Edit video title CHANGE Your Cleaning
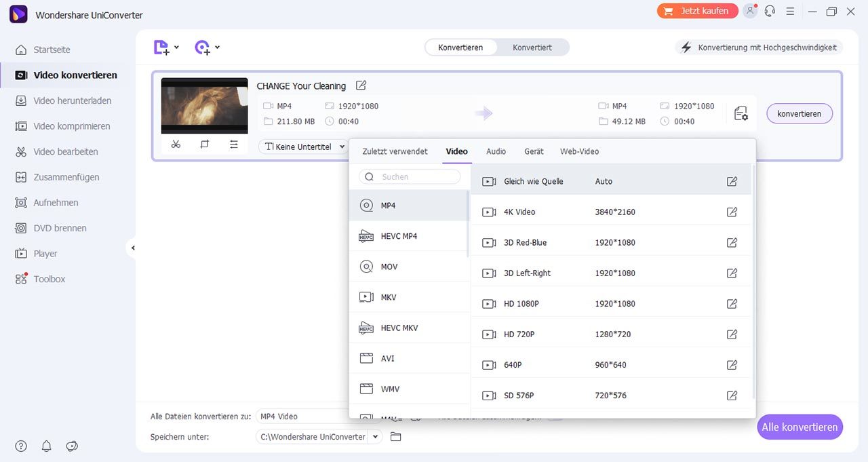Image resolution: width=868 pixels, height=462 pixels. pos(361,85)
